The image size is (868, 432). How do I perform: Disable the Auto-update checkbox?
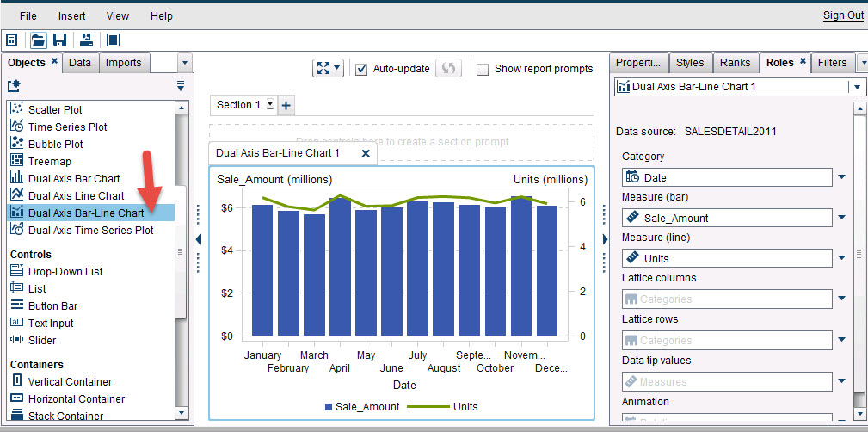click(362, 69)
